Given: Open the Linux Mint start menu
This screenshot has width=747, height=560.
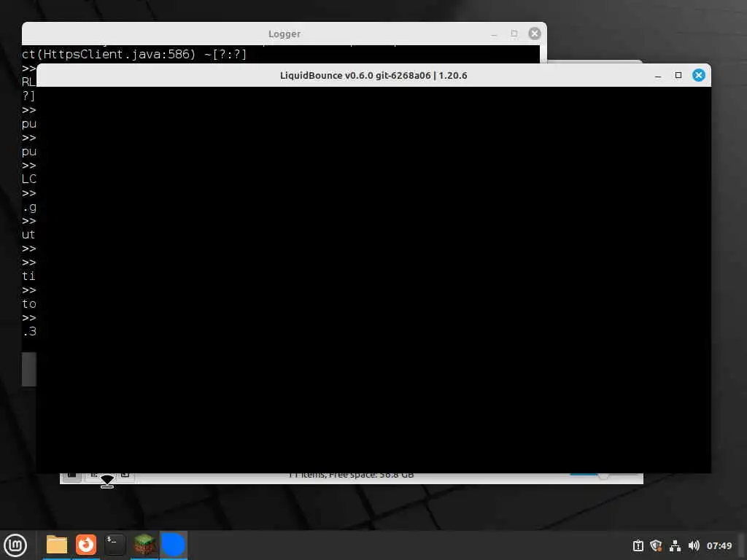Looking at the screenshot, I should tap(15, 545).
